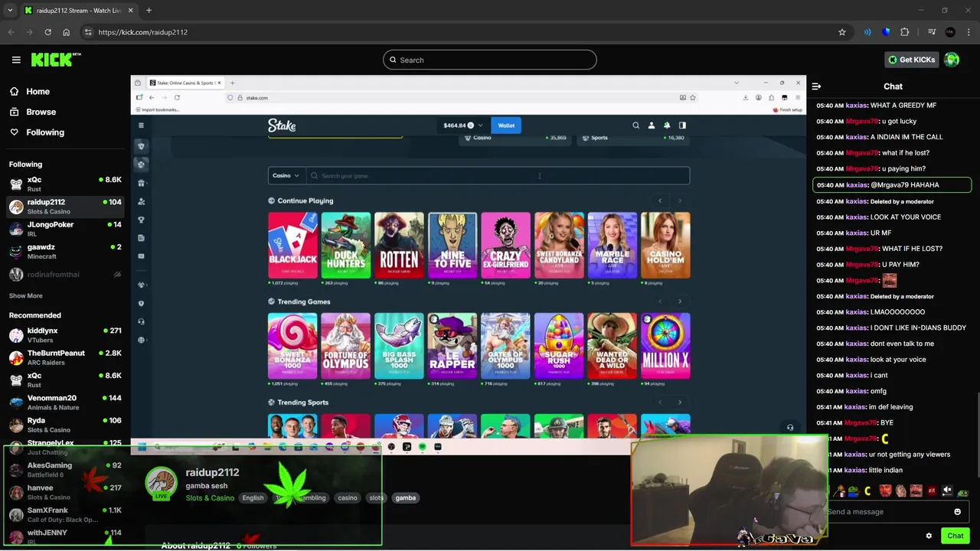This screenshot has height=551, width=980.
Task: Select Blackjack game thumbnail
Action: pos(292,245)
